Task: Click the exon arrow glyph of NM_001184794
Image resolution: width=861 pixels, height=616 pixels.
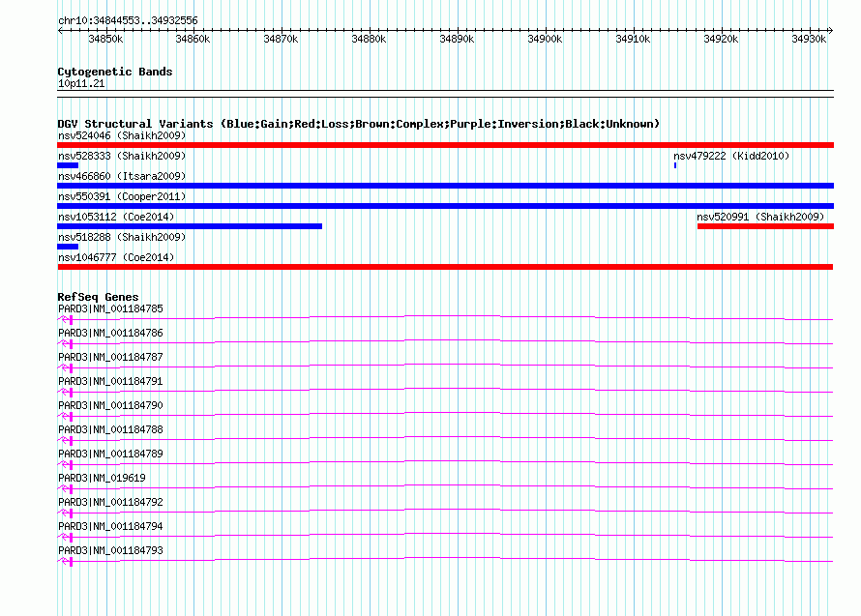Action: [x=66, y=537]
